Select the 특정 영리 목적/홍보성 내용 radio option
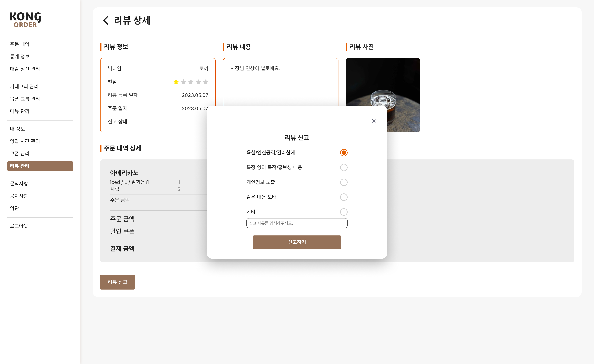The image size is (594, 364). tap(344, 167)
